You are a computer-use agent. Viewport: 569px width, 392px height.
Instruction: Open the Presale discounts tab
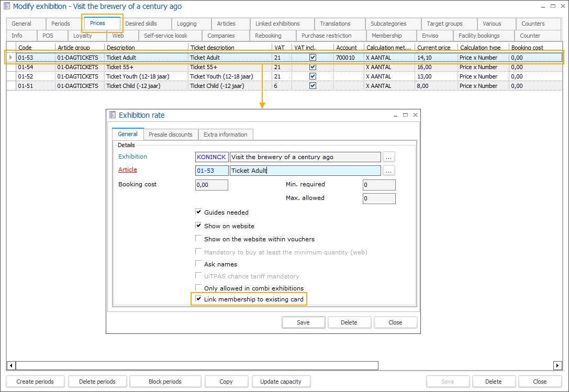(x=170, y=135)
